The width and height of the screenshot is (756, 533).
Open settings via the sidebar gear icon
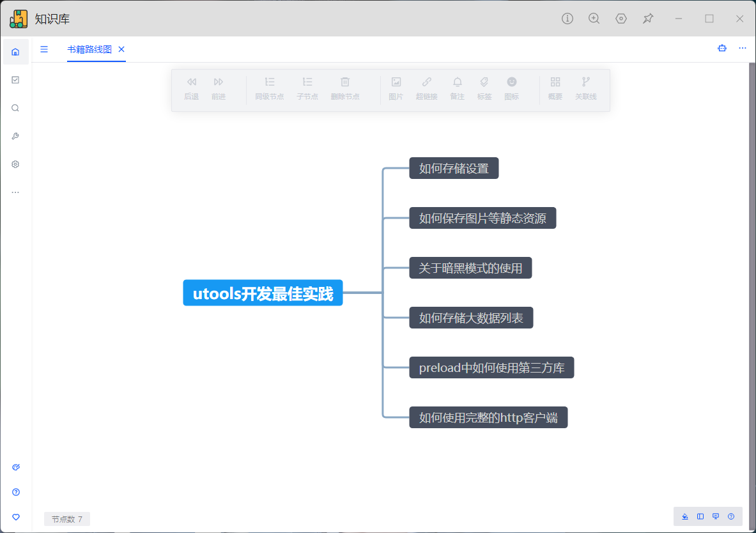[x=15, y=164]
